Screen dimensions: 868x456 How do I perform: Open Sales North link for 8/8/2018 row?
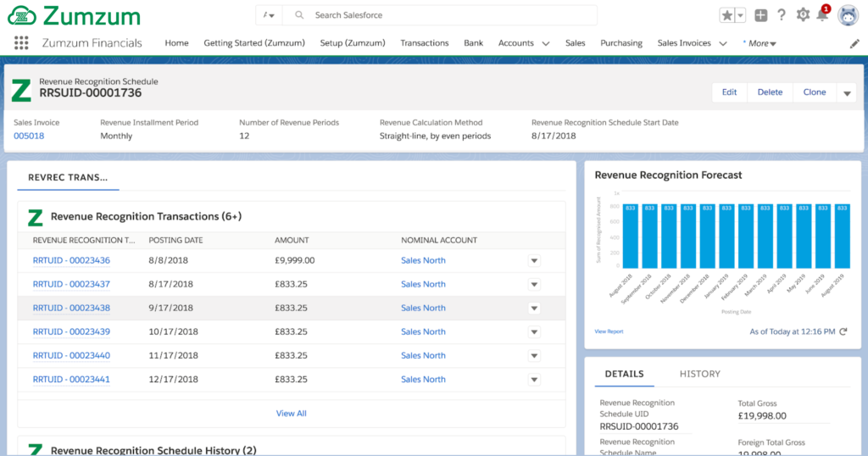[423, 261]
